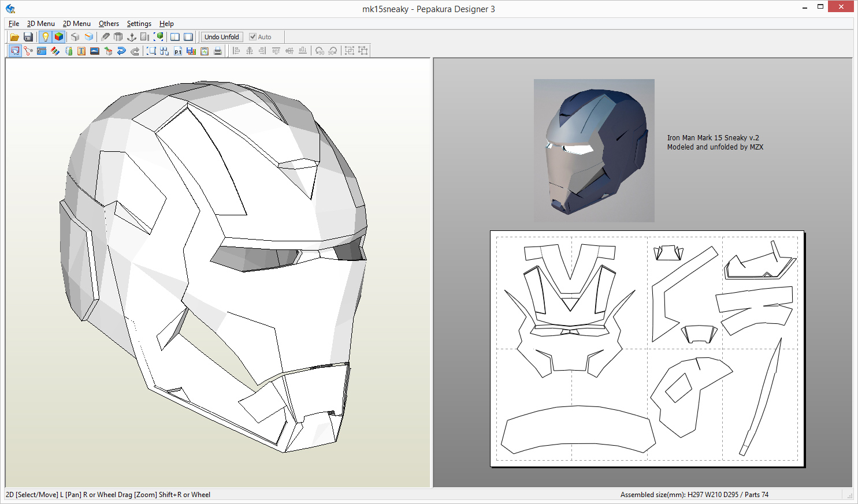858x504 pixels.
Task: Click the insert image picture icon
Action: tap(95, 51)
